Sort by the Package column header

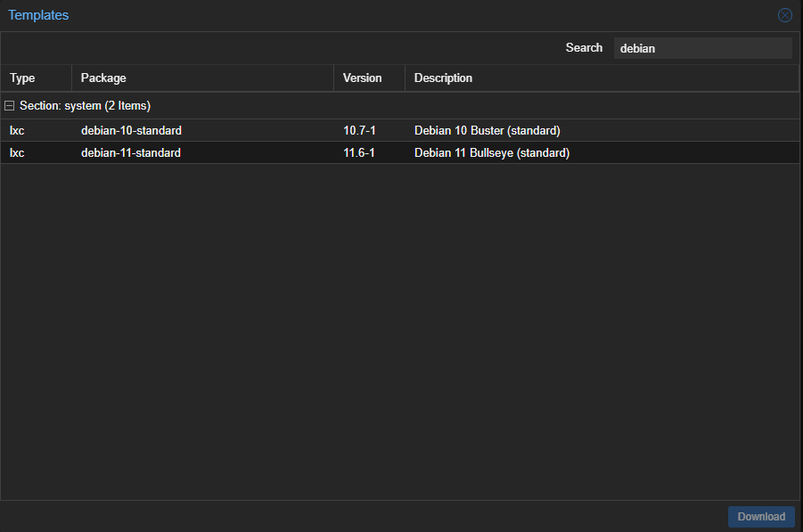(203, 78)
